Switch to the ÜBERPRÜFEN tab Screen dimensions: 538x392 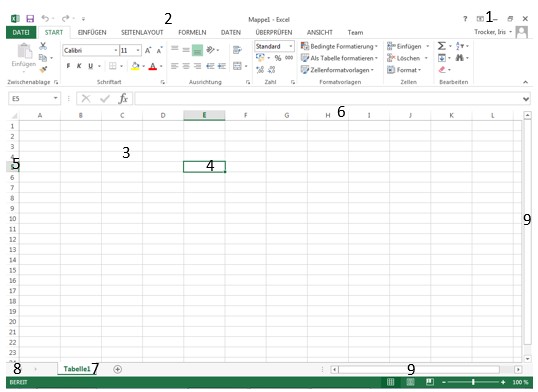[274, 32]
